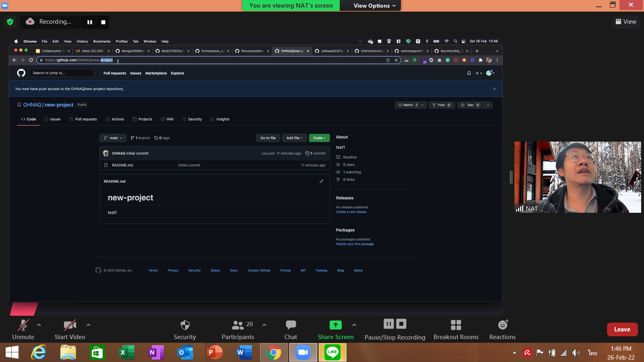Click the green encryption shield icon
The height and width of the screenshot is (362, 644).
pyautogui.click(x=10, y=22)
